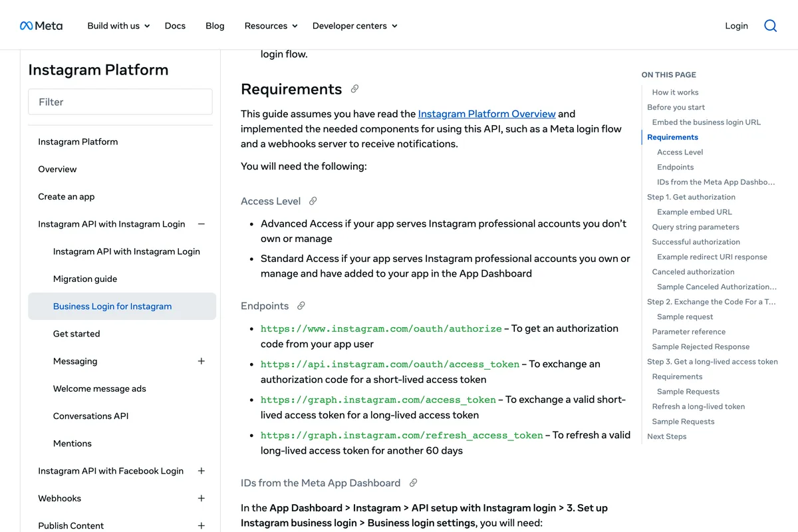Jump to Embed the business login URL

pos(706,122)
